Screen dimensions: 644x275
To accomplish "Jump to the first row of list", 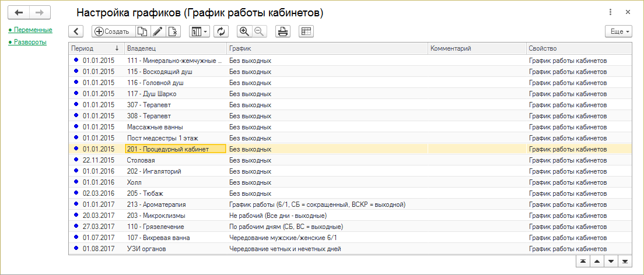I will click(x=583, y=261).
